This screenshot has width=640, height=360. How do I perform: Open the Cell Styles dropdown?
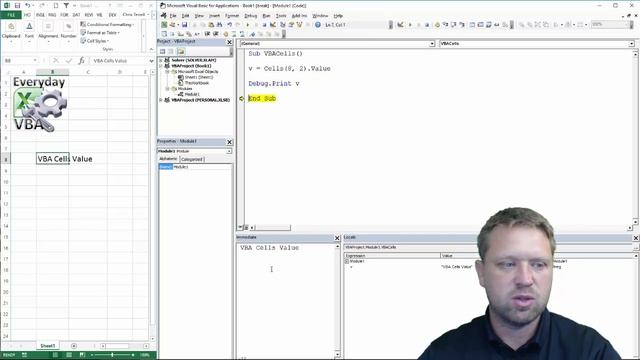(x=95, y=41)
